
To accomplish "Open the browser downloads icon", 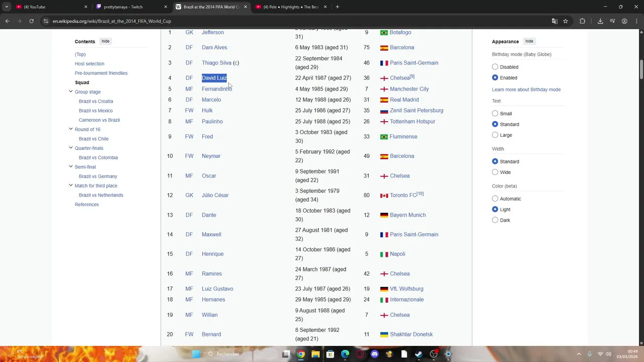I will pyautogui.click(x=600, y=21).
